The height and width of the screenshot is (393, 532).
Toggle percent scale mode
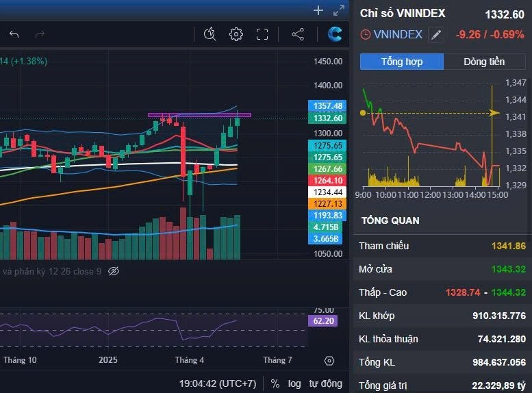[x=275, y=384]
